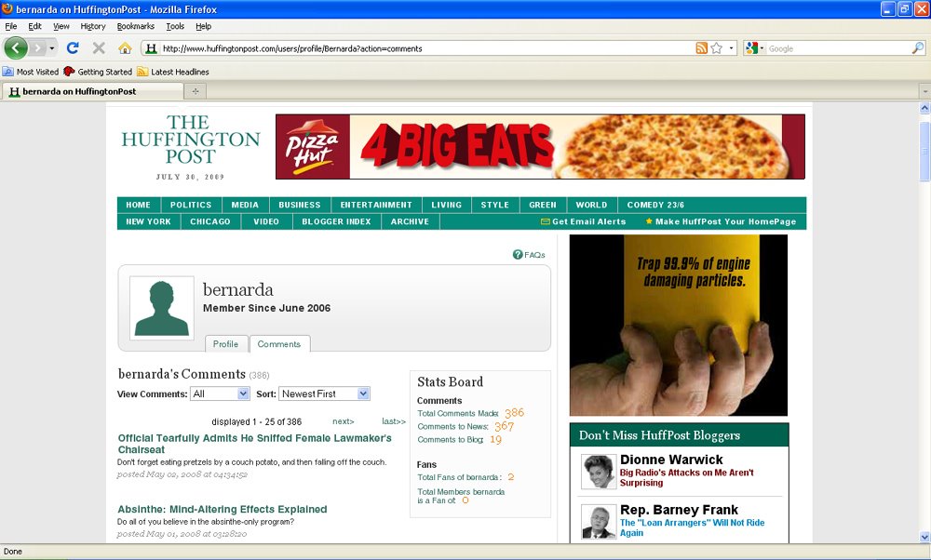Open Absinthe: Mind-Altering Effects Explained article
Image resolution: width=931 pixels, height=560 pixels.
pyautogui.click(x=223, y=509)
